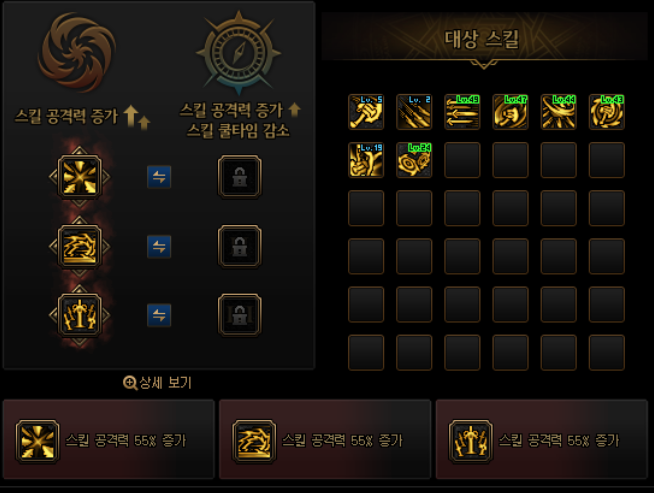Click the cross-and-swords skill slot in left column
The image size is (654, 493).
80,315
